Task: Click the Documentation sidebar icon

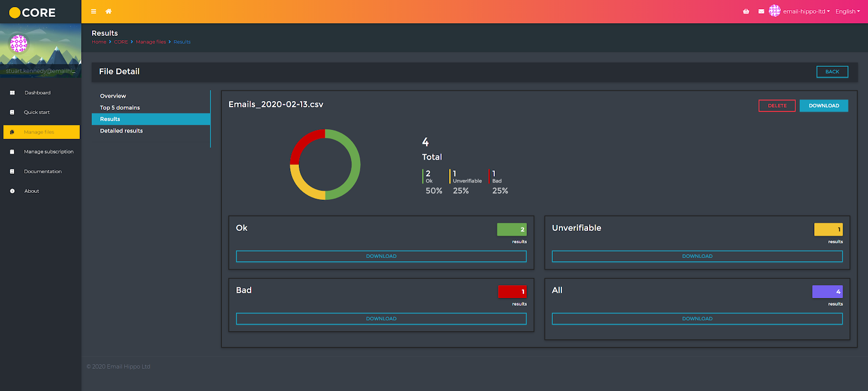Action: (x=12, y=172)
